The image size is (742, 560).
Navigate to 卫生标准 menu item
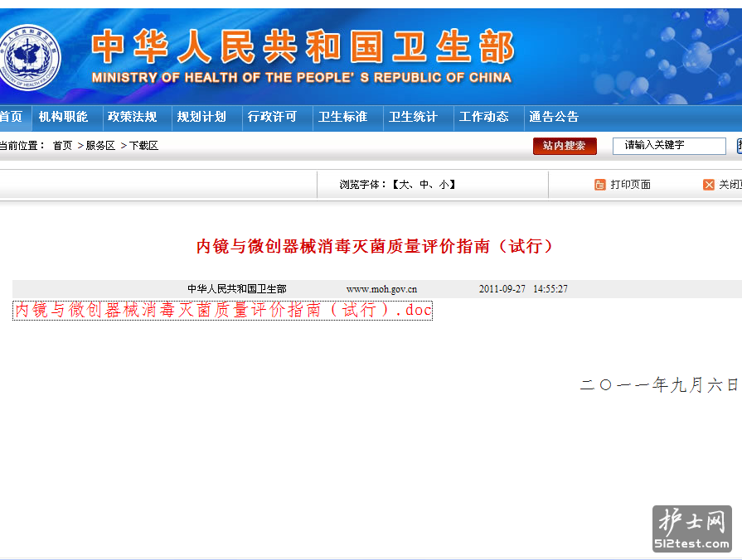point(342,117)
